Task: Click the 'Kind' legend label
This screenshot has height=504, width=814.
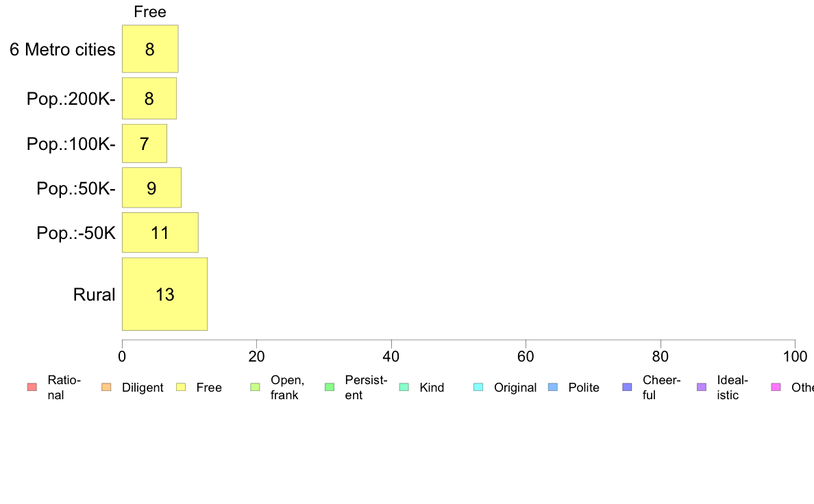Action: [432, 388]
